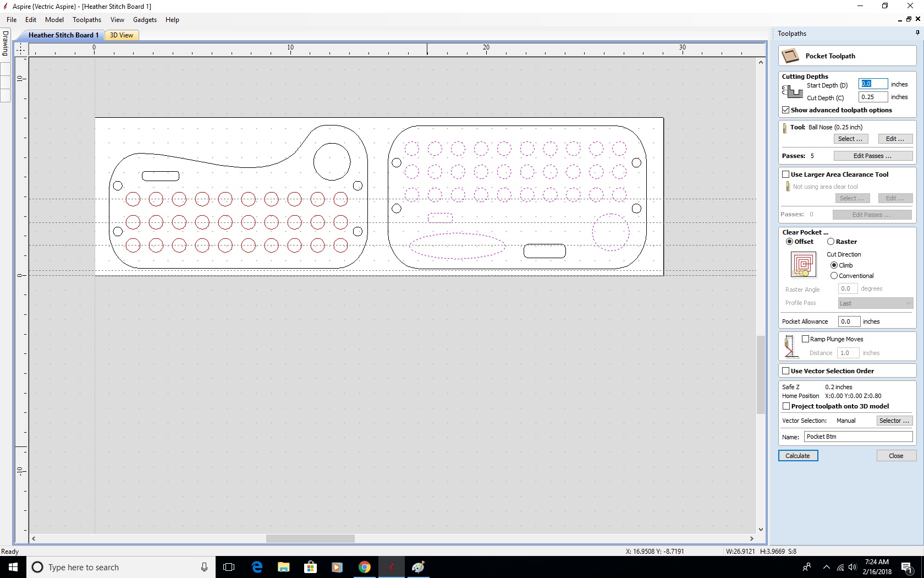Click the Calculate button
The height and width of the screenshot is (578, 924).
798,456
